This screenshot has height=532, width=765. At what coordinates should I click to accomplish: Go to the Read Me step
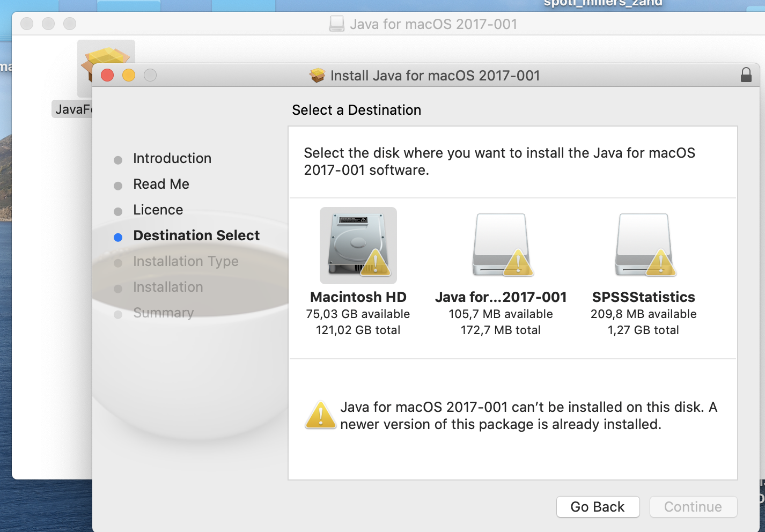click(161, 184)
